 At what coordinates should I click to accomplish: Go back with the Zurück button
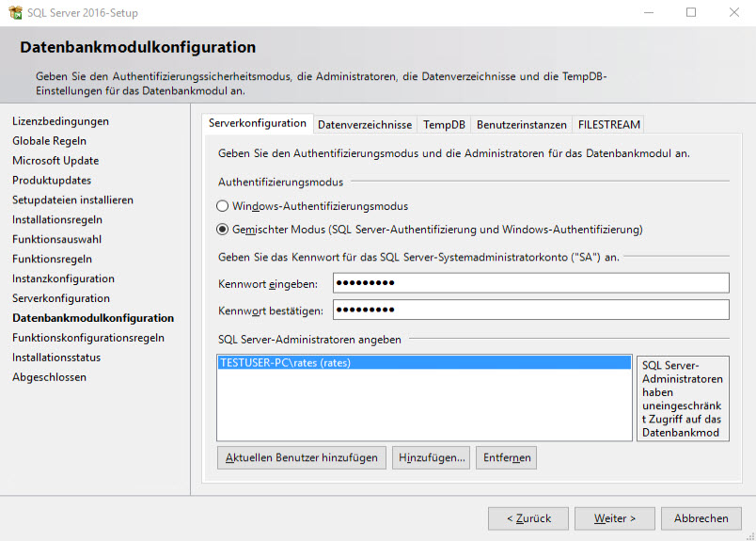[528, 518]
